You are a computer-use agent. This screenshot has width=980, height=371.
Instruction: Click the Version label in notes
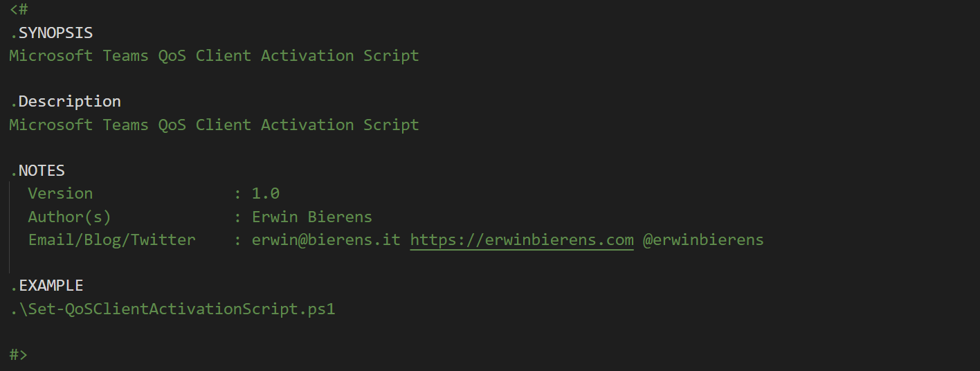(60, 194)
